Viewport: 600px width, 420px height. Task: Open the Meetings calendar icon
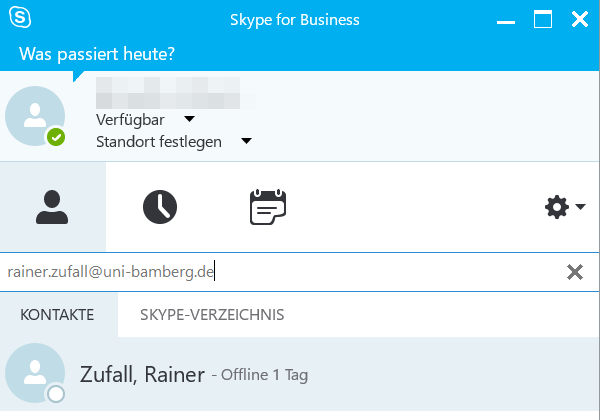tap(267, 207)
